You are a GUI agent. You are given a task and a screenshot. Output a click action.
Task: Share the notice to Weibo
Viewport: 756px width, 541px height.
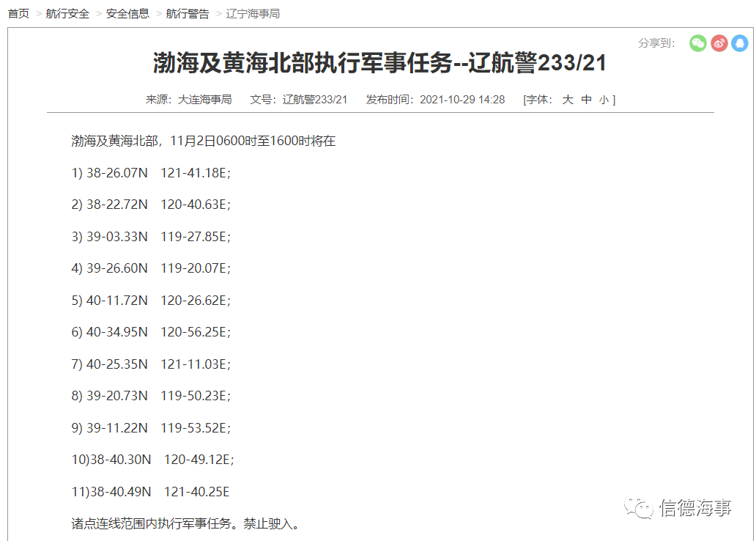point(719,43)
